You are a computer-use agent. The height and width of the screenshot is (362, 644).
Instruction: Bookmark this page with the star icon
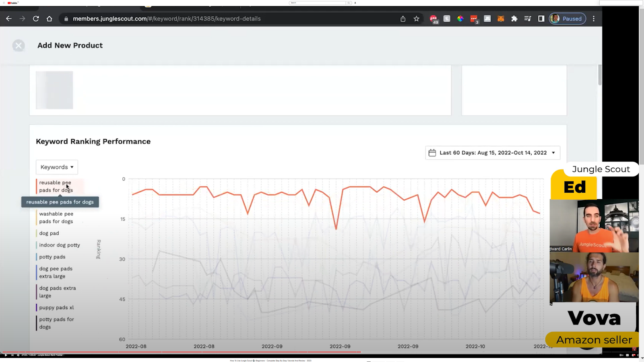417,19
